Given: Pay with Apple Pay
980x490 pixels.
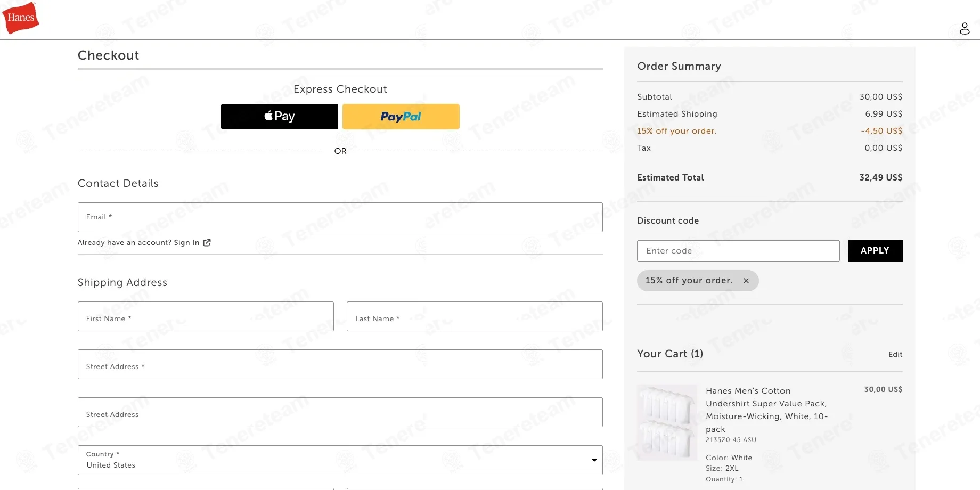Looking at the screenshot, I should click(280, 117).
